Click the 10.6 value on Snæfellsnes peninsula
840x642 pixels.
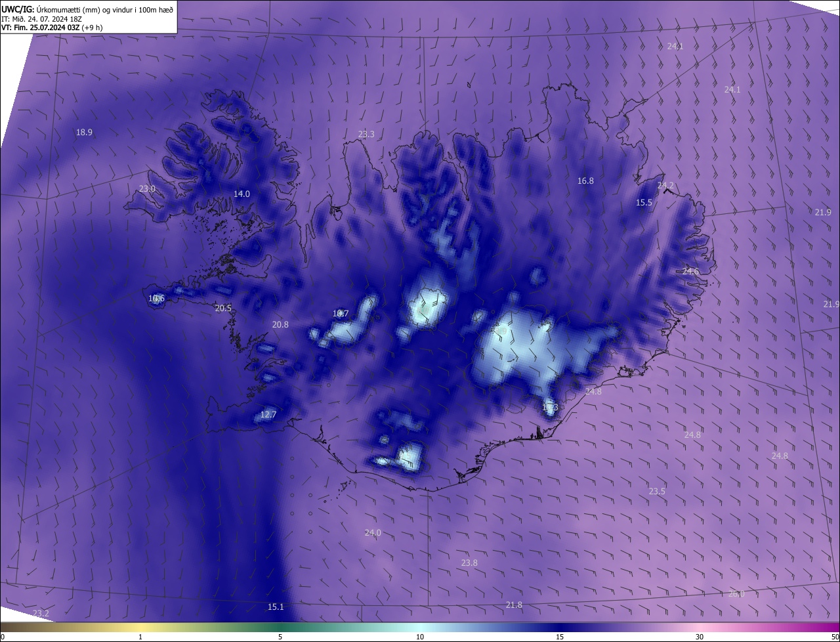point(156,298)
